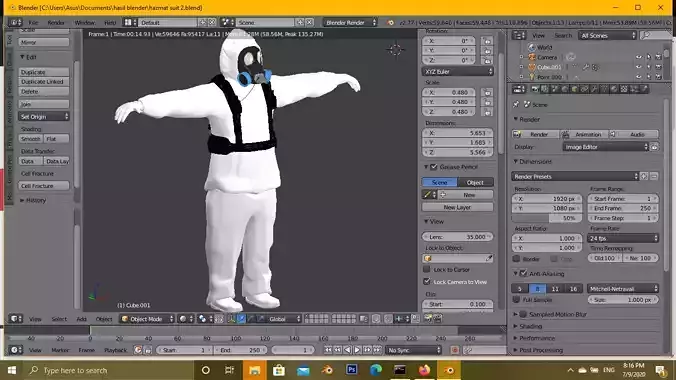The width and height of the screenshot is (676, 380).
Task: Open the Window menu in info header
Action: coord(85,22)
